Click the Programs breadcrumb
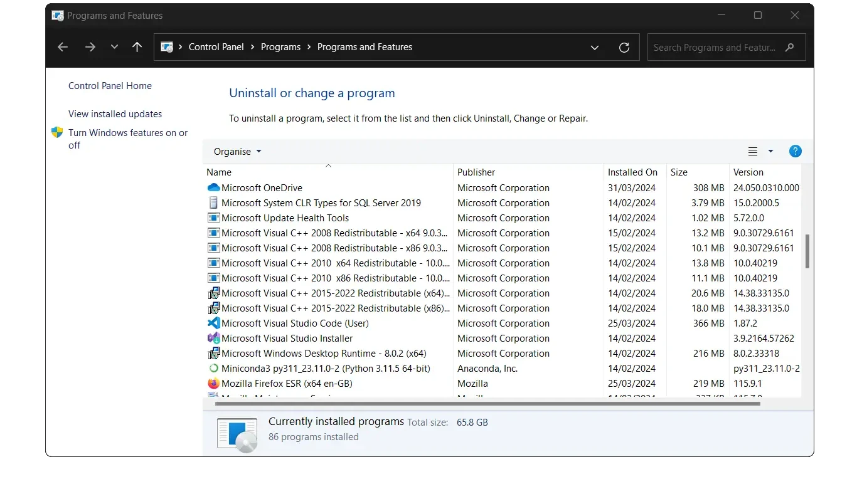This screenshot has width=857, height=504. [280, 47]
